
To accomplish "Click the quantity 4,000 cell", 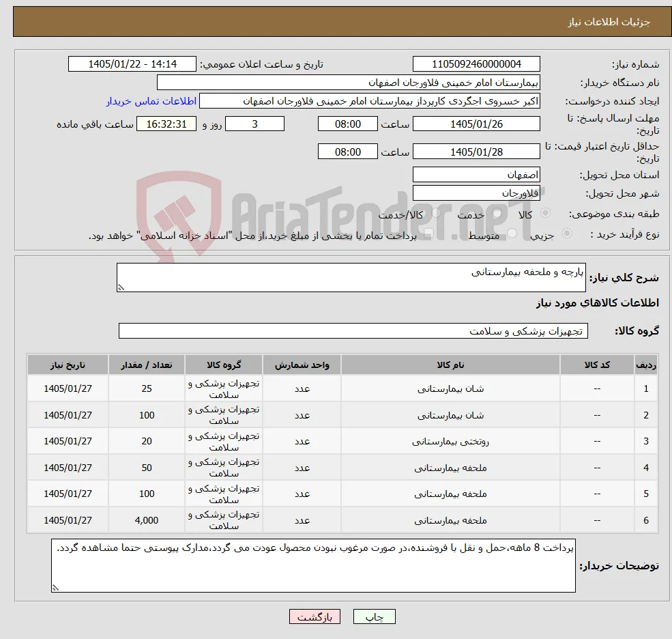I will [147, 520].
